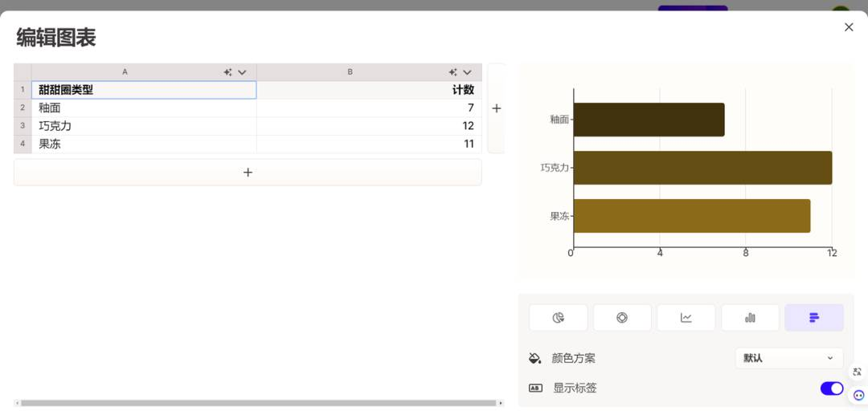
Task: Click the horizontal scrollbar under the table
Action: pos(259,403)
